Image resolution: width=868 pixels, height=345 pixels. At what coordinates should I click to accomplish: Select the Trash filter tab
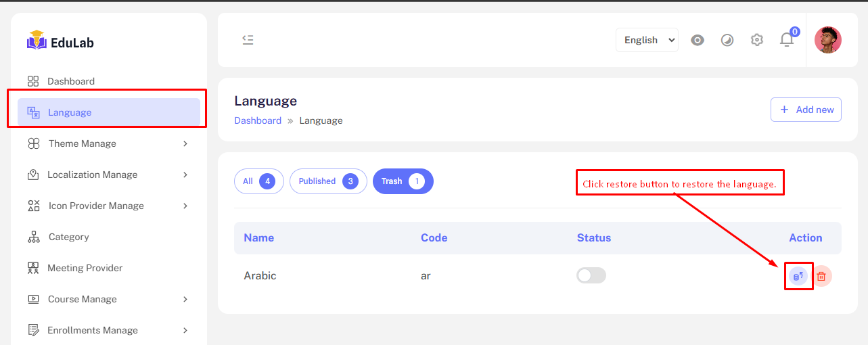403,181
